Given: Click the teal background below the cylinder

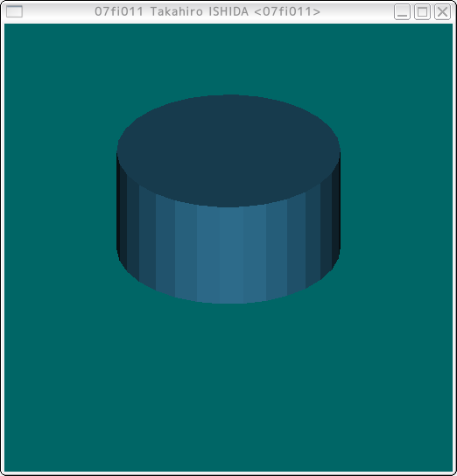Looking at the screenshot, I should pyautogui.click(x=228, y=387).
